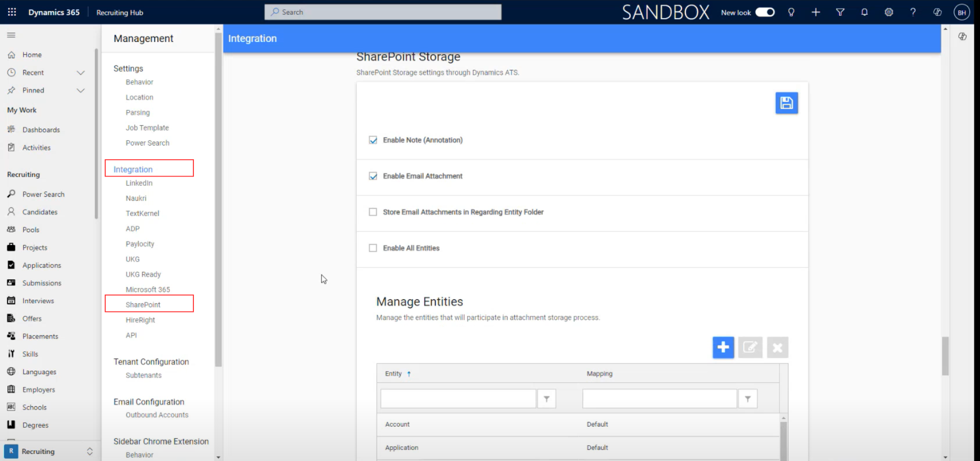Open the Entity column filter funnel

click(x=546, y=399)
